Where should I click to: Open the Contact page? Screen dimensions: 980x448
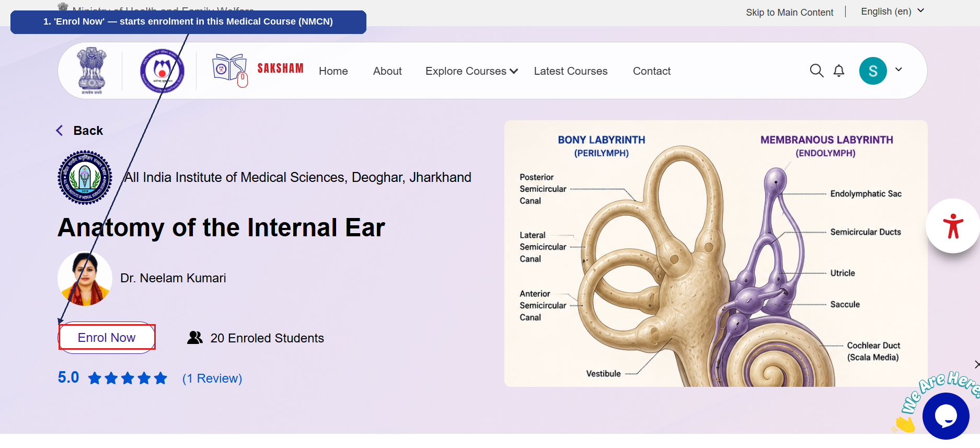coord(652,71)
